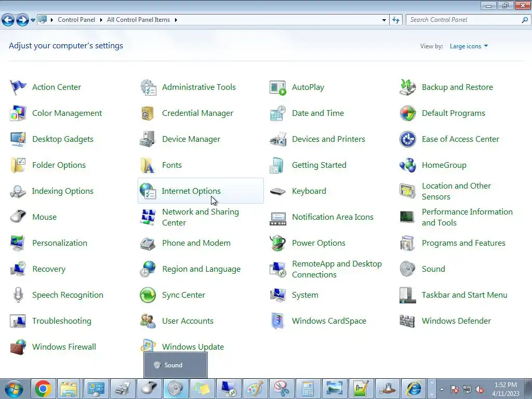Open Desktop Gadgets icon
This screenshot has height=399, width=532.
pyautogui.click(x=18, y=139)
